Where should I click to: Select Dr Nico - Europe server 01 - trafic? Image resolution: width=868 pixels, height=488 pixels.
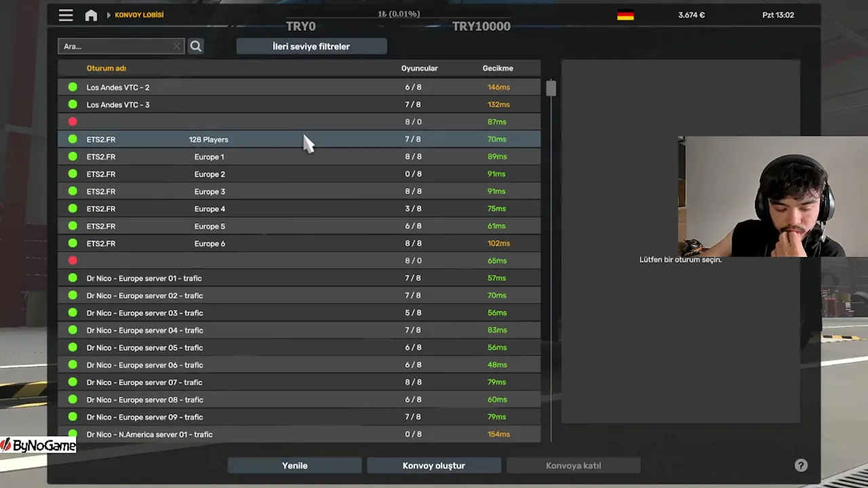pyautogui.click(x=299, y=278)
